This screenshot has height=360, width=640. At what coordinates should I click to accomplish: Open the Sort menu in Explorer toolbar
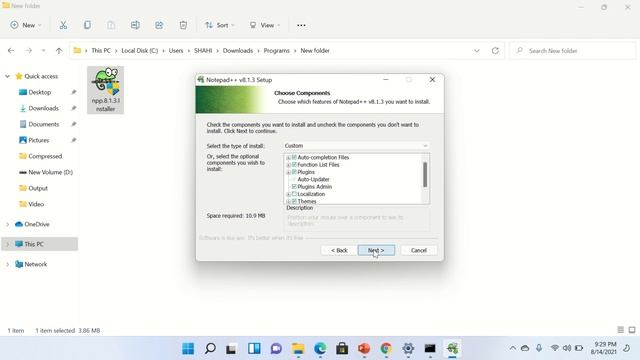coord(220,25)
